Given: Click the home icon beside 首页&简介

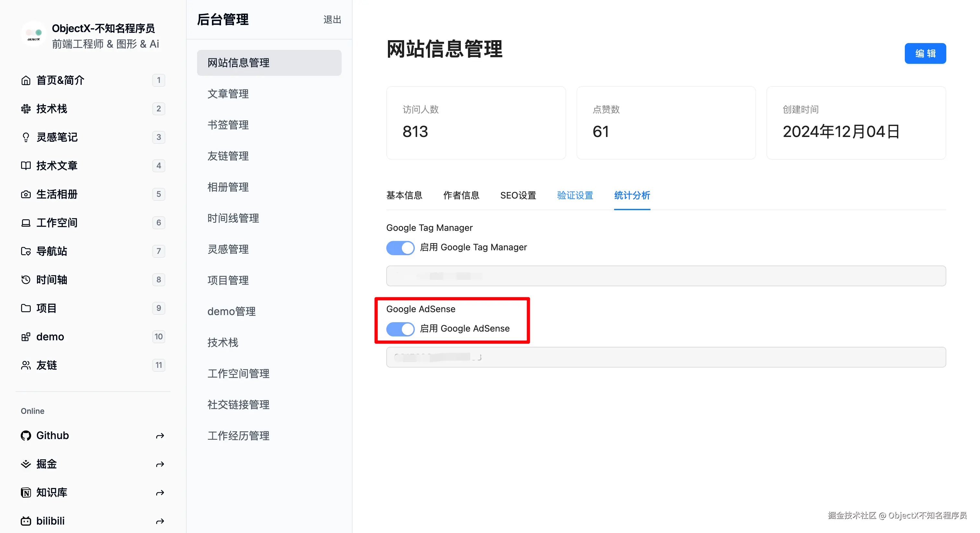Looking at the screenshot, I should point(26,80).
